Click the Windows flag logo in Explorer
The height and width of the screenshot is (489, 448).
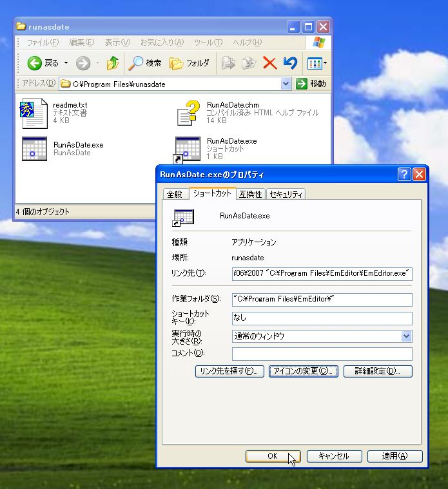tap(318, 43)
